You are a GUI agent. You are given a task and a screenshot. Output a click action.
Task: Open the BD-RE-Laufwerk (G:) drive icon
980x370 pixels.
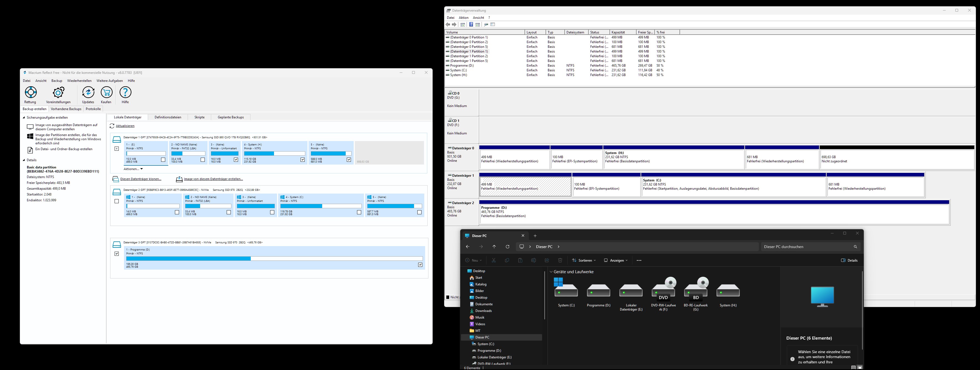tap(696, 291)
